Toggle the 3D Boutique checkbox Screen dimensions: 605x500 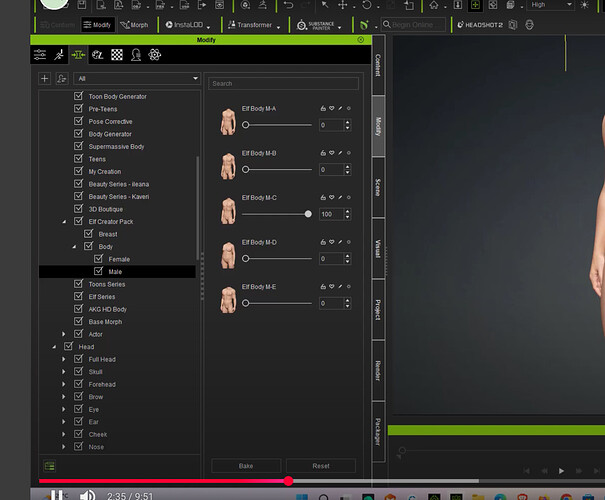tap(78, 208)
